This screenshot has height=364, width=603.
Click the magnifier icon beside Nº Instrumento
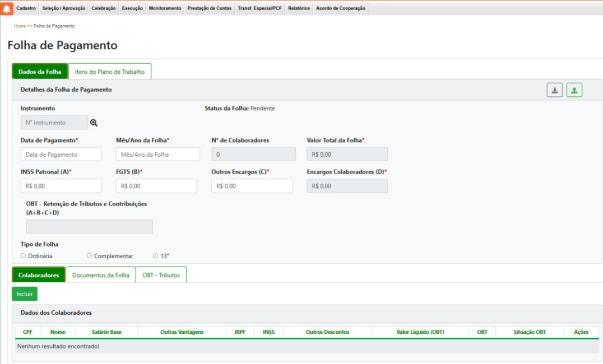pyautogui.click(x=94, y=123)
